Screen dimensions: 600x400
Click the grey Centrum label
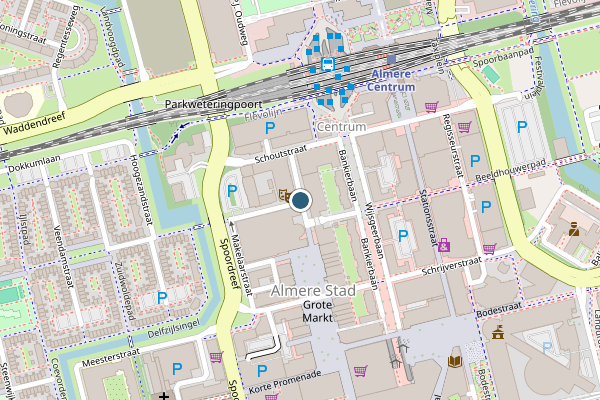[341, 126]
